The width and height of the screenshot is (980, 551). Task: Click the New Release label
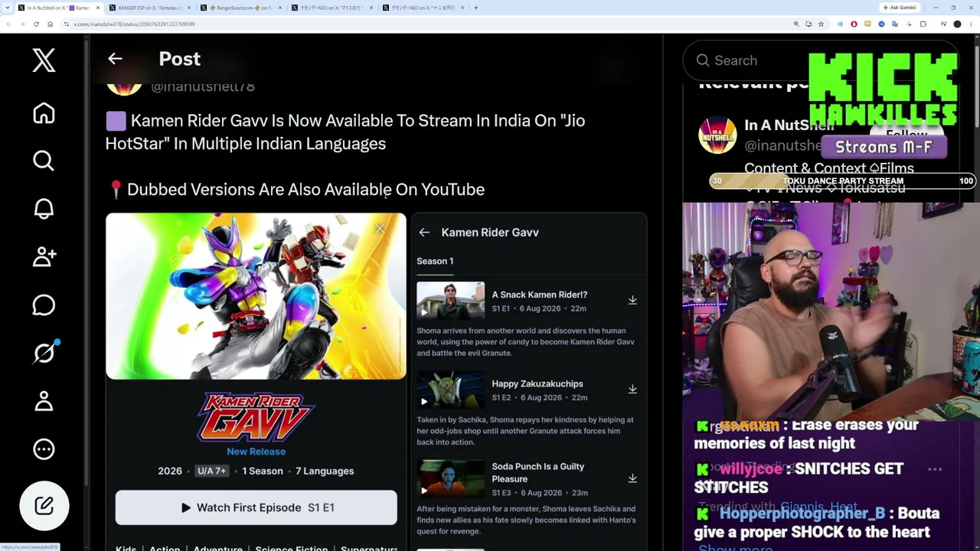[x=256, y=452]
